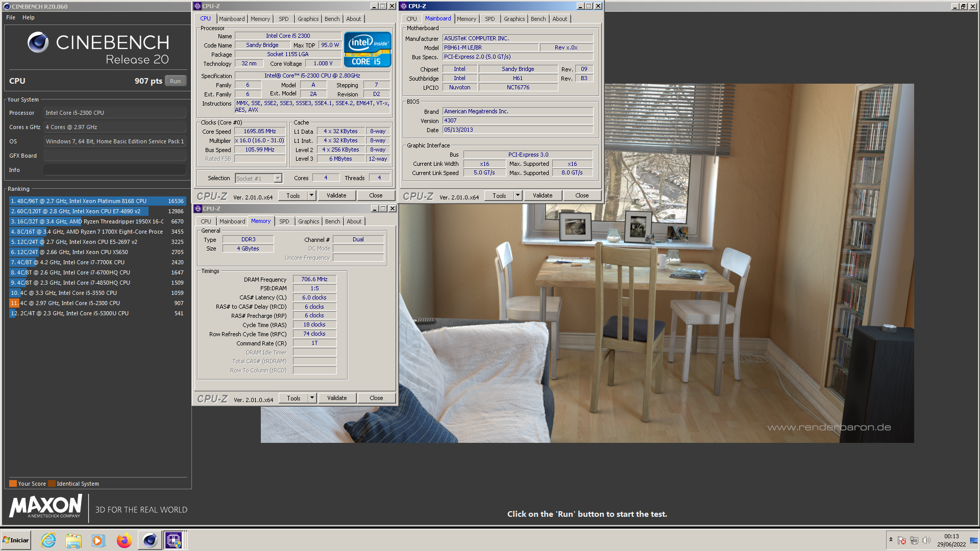Click BIOS version value 4307
This screenshot has height=551, width=980.
(518, 120)
